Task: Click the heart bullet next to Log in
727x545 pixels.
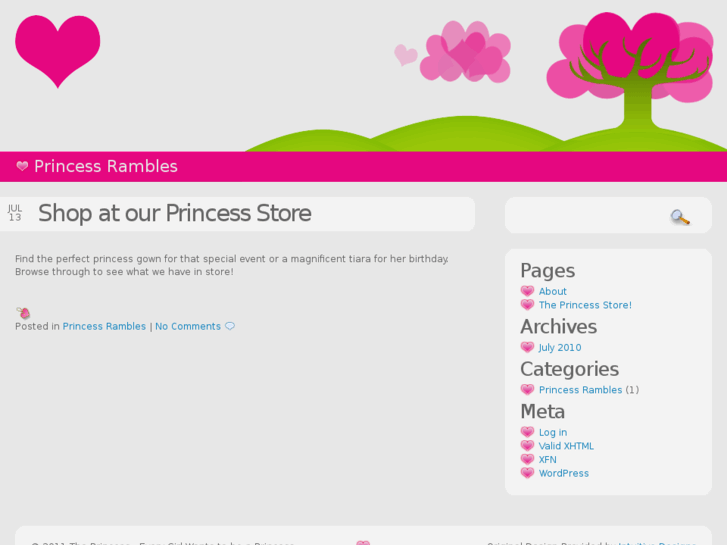Action: pos(527,433)
